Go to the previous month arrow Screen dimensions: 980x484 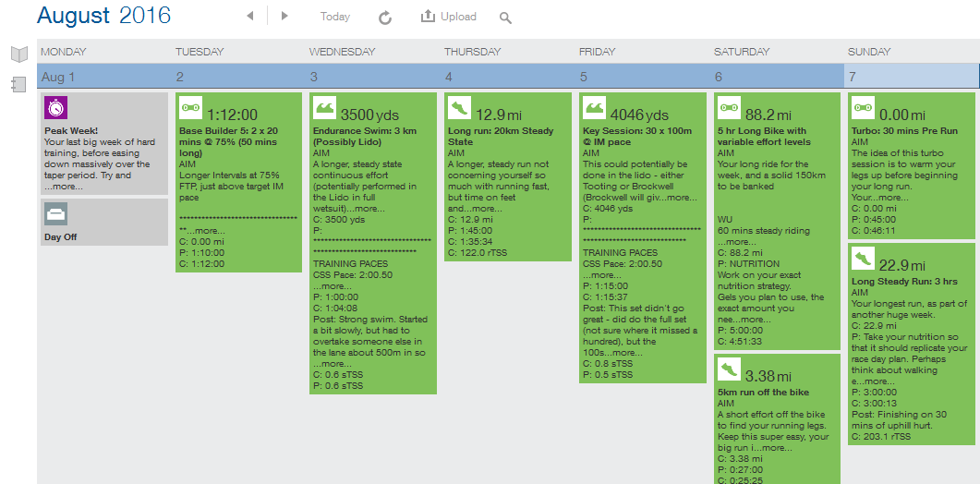click(249, 17)
